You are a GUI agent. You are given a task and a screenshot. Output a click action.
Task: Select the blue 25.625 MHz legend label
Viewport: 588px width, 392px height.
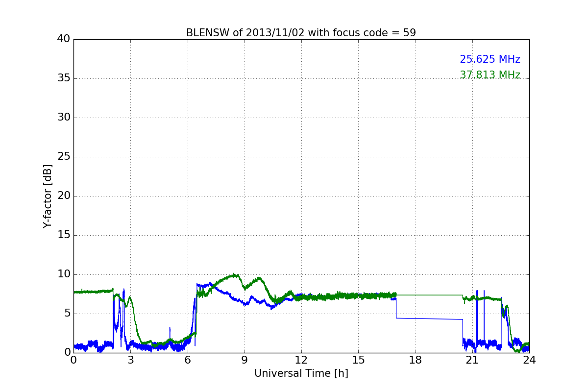(490, 59)
